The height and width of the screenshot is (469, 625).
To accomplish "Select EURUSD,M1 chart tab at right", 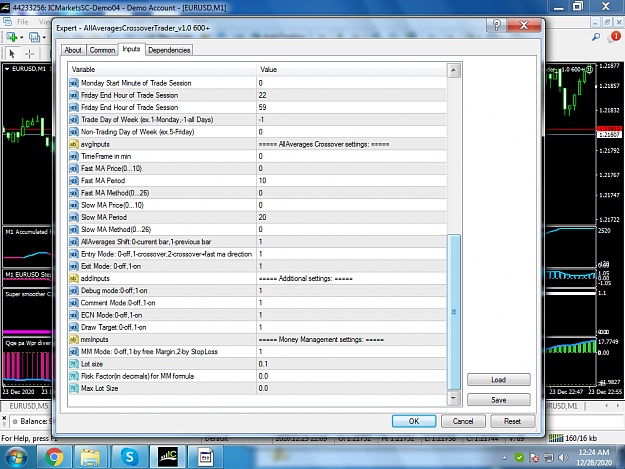I will pyautogui.click(x=562, y=406).
